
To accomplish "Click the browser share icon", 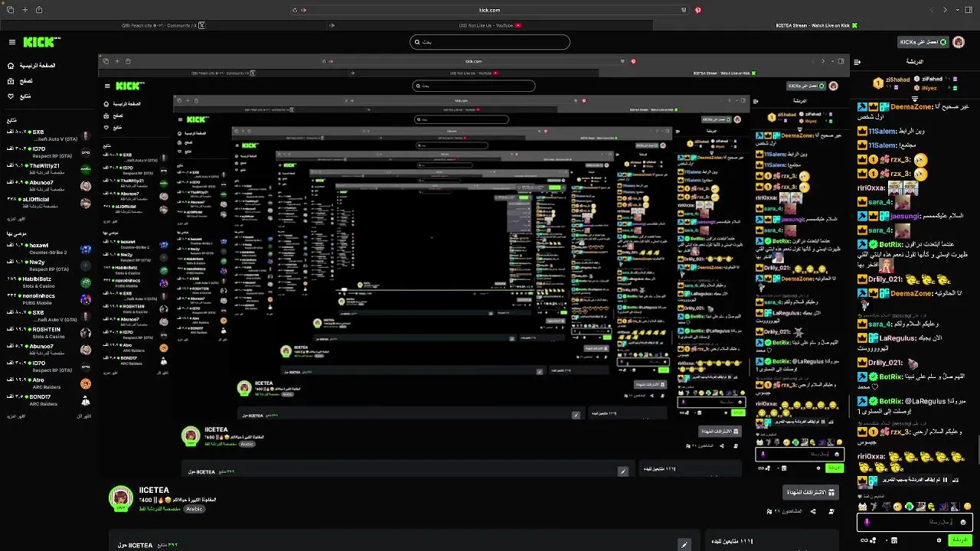I will pyautogui.click(x=39, y=10).
